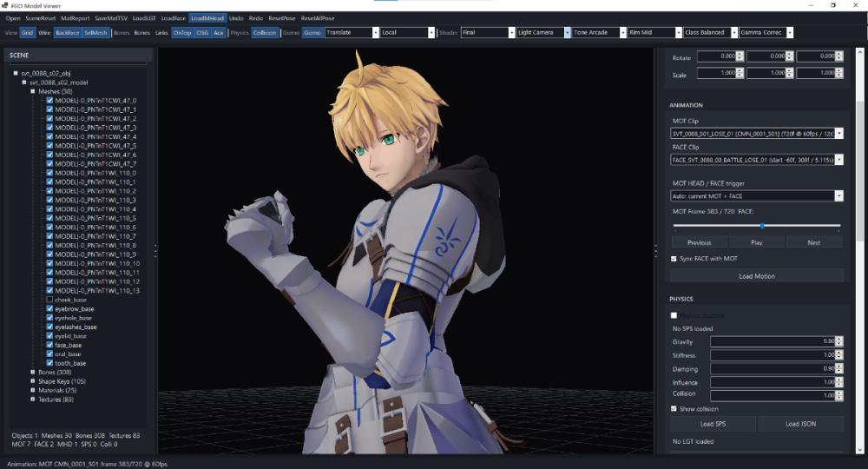This screenshot has width=868, height=469.
Task: Uncheck the eyelashes_base mesh
Action: click(49, 327)
